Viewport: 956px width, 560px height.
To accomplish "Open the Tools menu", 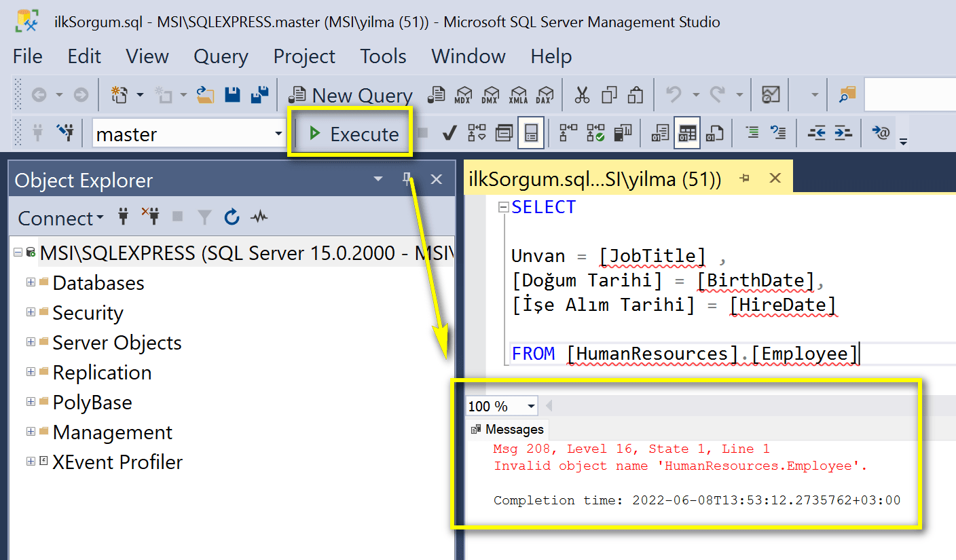I will (383, 56).
